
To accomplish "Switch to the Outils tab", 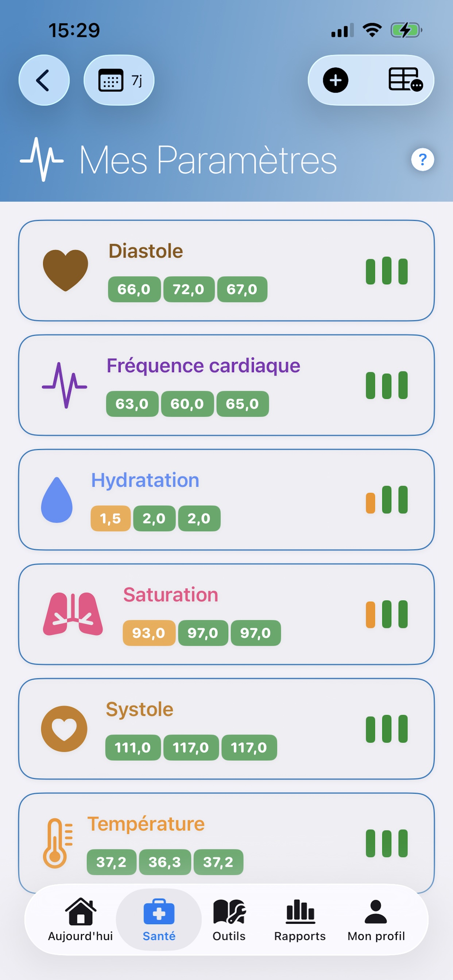I will coord(229,919).
